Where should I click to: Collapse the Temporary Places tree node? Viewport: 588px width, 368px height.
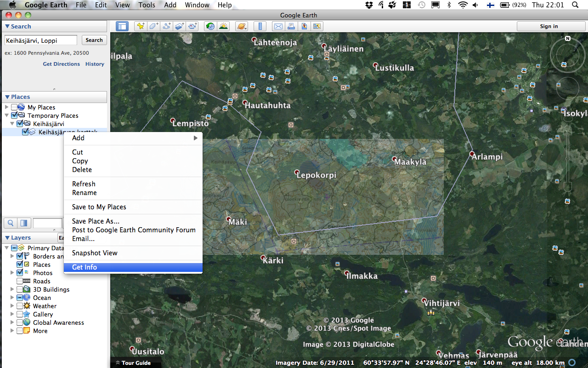point(6,115)
